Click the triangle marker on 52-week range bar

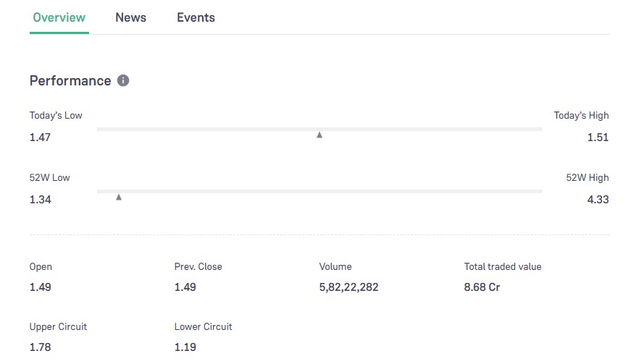pos(119,197)
